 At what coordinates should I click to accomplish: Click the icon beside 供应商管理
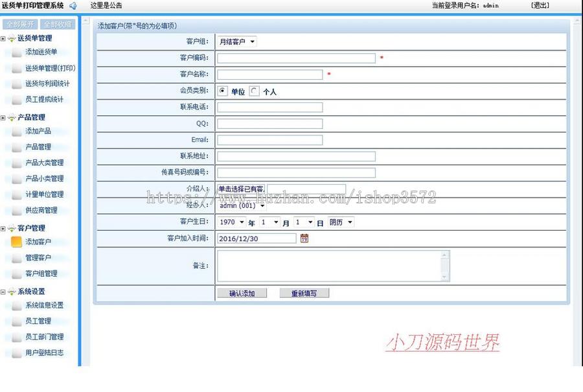(x=16, y=210)
